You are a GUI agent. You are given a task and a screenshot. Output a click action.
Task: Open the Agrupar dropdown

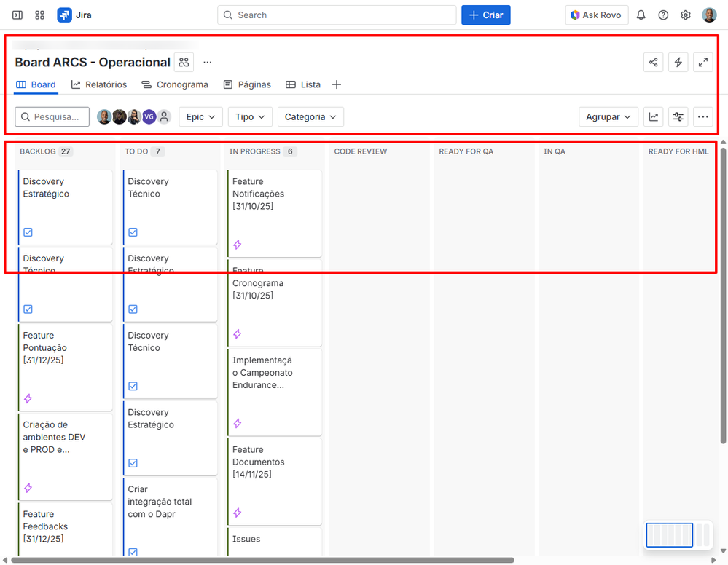pyautogui.click(x=608, y=116)
